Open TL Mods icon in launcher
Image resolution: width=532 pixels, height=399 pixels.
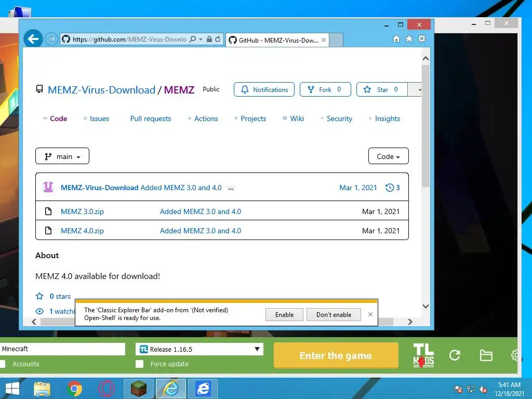(423, 355)
